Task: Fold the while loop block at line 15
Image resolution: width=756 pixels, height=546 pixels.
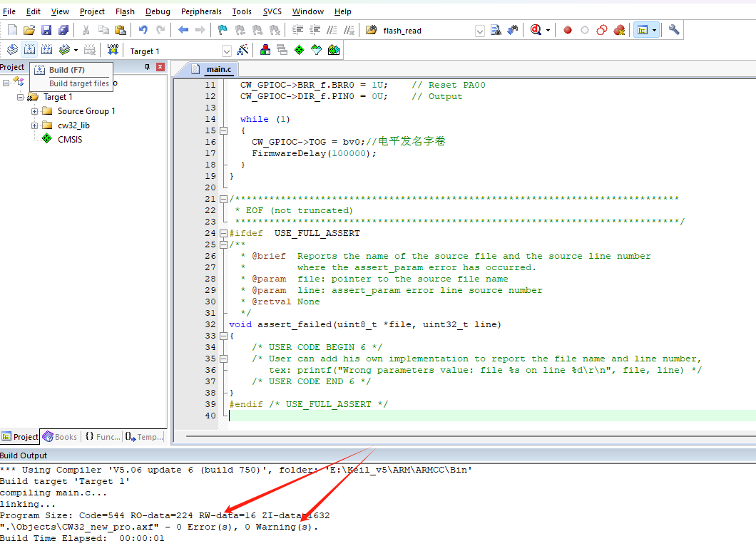Action: [223, 130]
